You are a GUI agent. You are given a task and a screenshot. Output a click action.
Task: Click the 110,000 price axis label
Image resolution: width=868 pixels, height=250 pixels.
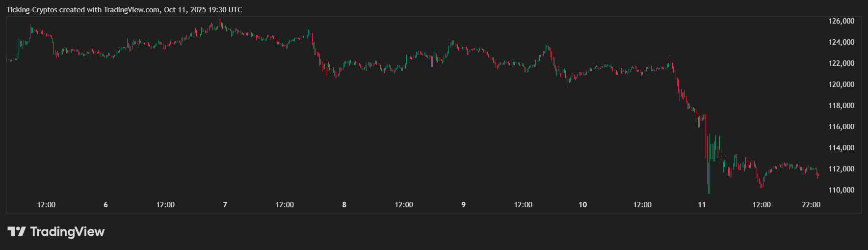tap(841, 190)
